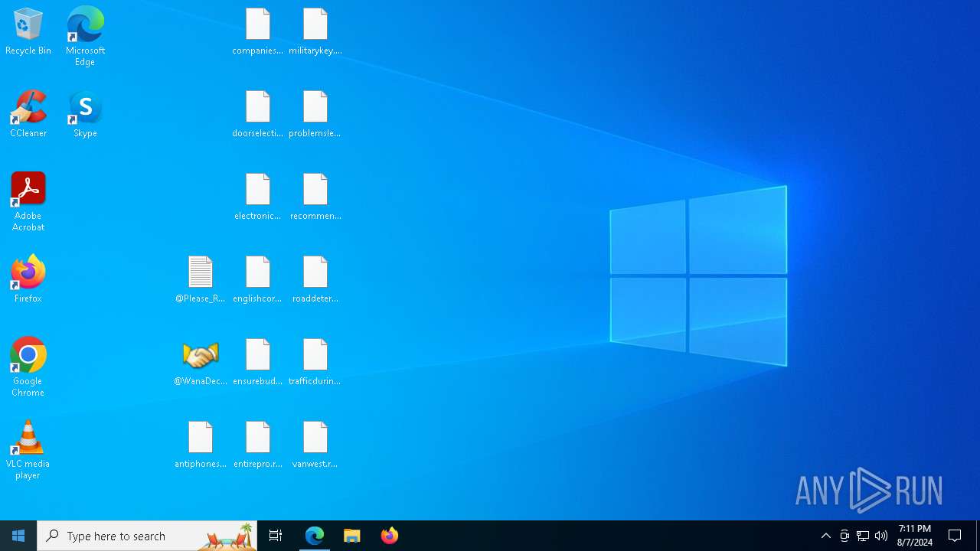
Task: Select the problemsle... file icon
Action: point(315,115)
